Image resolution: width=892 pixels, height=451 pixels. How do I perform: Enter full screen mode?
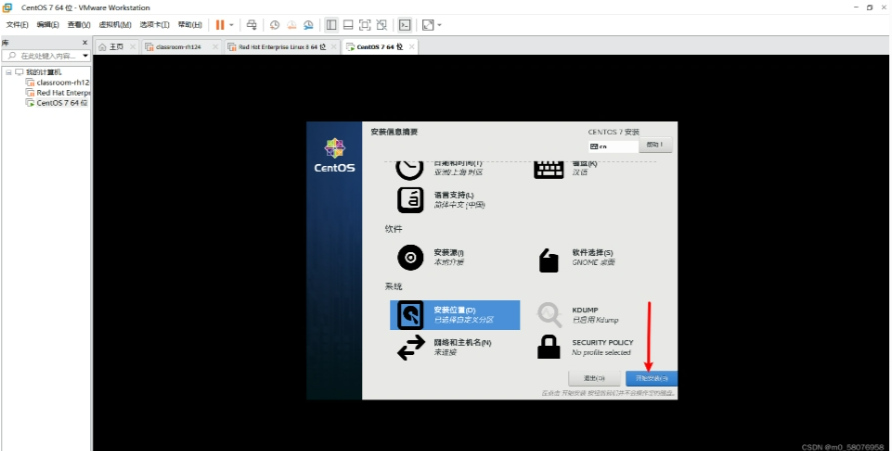pyautogui.click(x=365, y=25)
